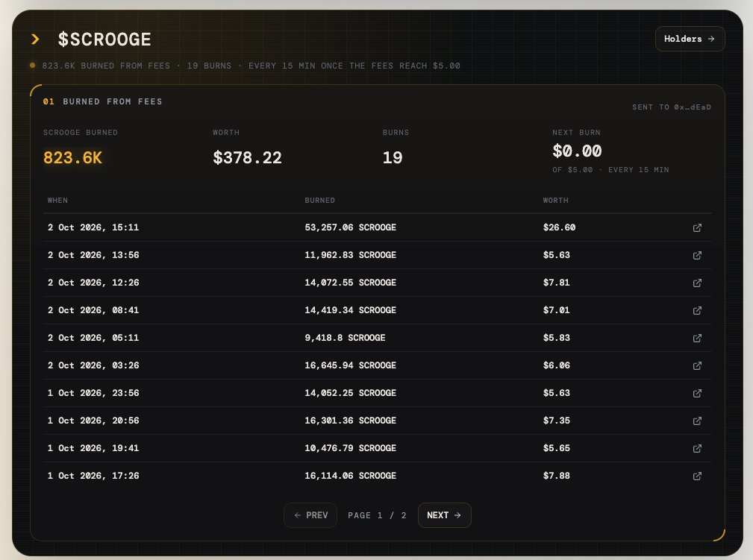
Task: Click the 'PAGE 1 / 2' indicator
Action: tap(378, 515)
